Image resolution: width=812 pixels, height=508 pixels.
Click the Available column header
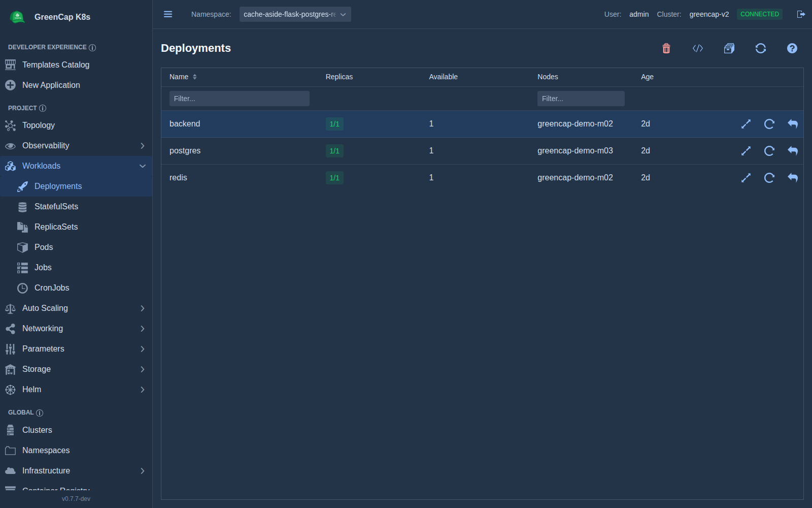443,77
